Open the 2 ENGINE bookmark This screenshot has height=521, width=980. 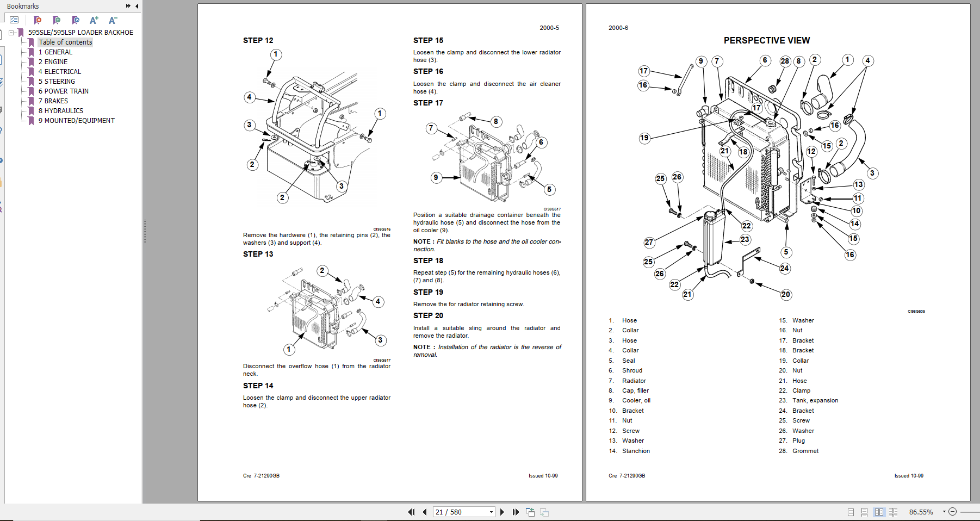pyautogui.click(x=53, y=62)
